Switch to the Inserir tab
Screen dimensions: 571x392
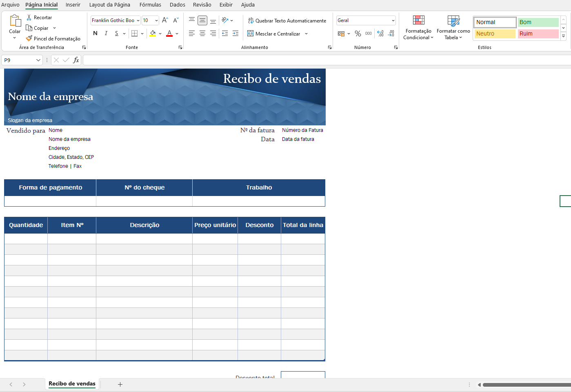73,5
